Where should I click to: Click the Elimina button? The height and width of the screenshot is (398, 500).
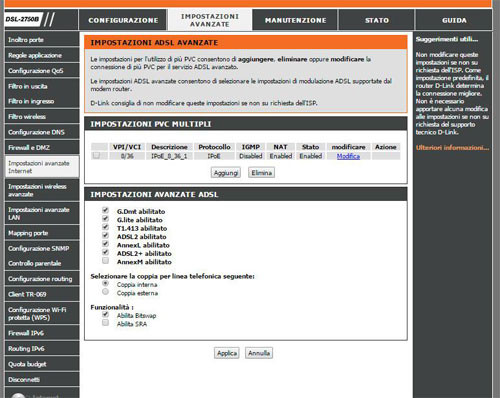pos(261,173)
